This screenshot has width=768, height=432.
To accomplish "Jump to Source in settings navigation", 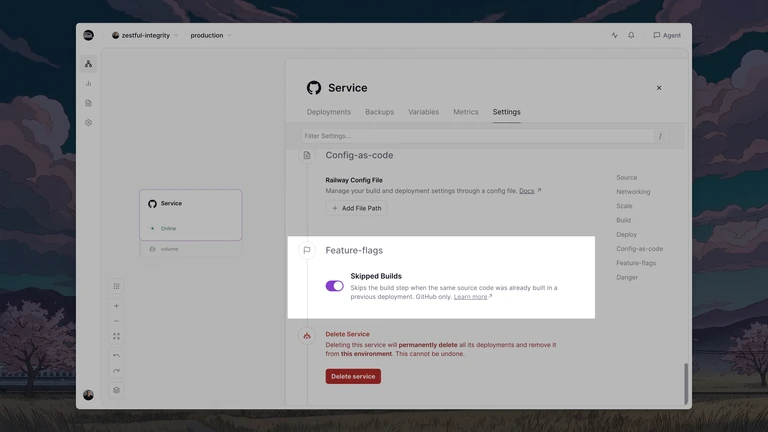I will [x=626, y=177].
